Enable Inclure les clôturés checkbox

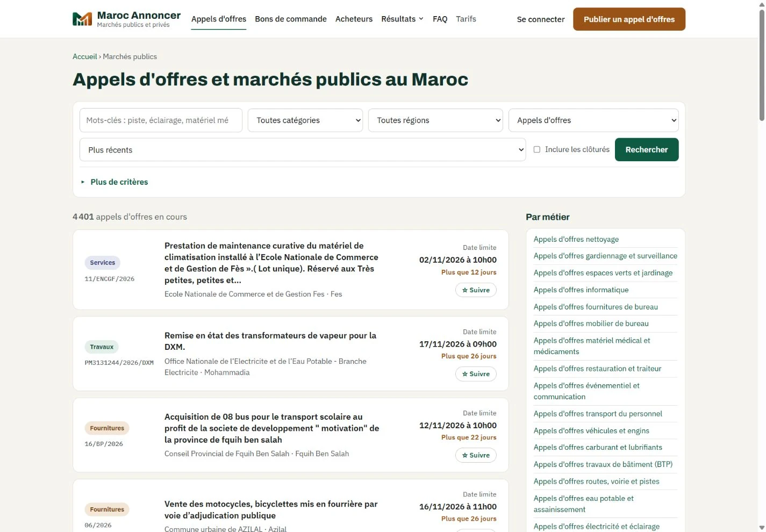point(536,149)
